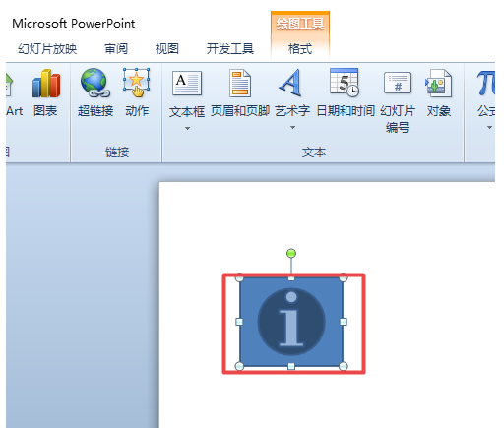
Task: Insert a 文本框 text box
Action: tap(187, 84)
